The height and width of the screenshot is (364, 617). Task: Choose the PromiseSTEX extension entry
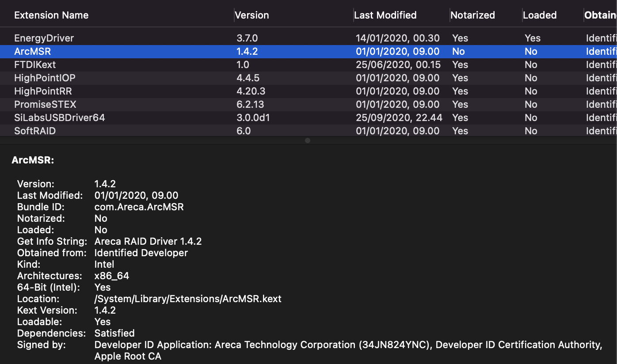tap(45, 105)
